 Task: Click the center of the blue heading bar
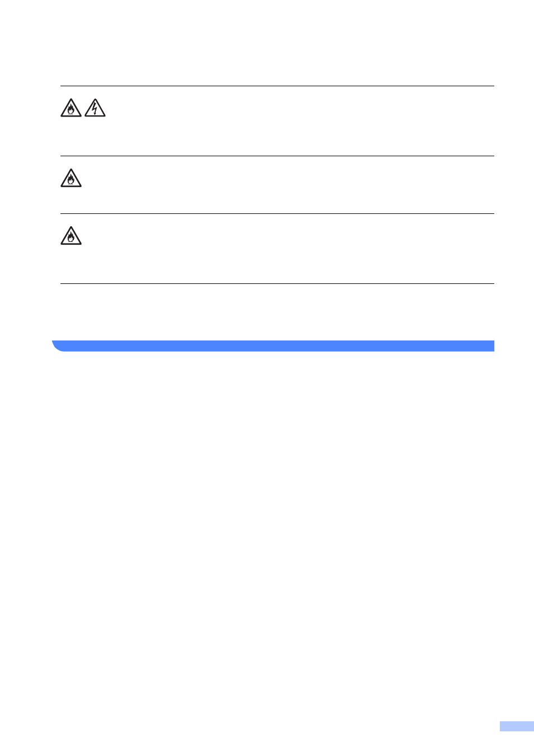tap(273, 346)
